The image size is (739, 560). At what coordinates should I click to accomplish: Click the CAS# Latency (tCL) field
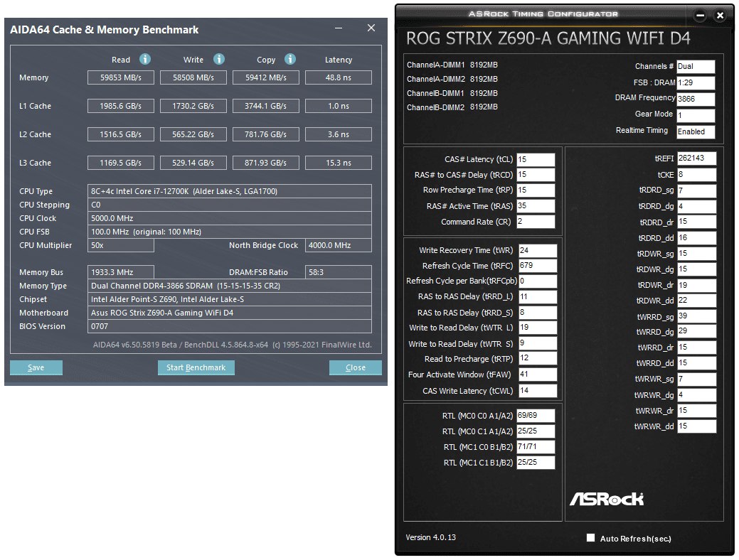coord(536,160)
